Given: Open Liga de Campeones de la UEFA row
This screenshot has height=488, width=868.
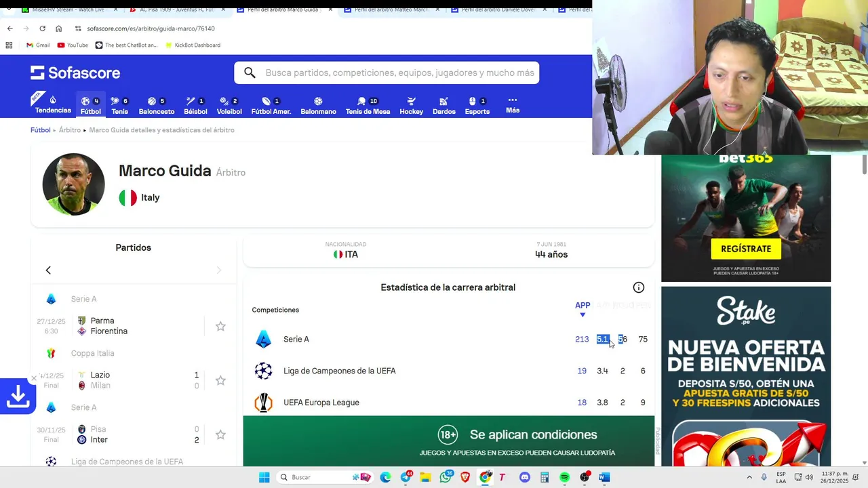Looking at the screenshot, I should 448,371.
